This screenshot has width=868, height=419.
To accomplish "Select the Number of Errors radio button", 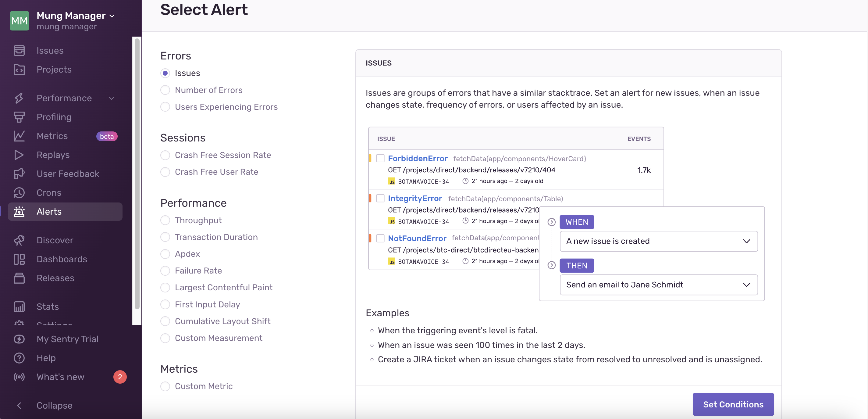I will (x=165, y=90).
